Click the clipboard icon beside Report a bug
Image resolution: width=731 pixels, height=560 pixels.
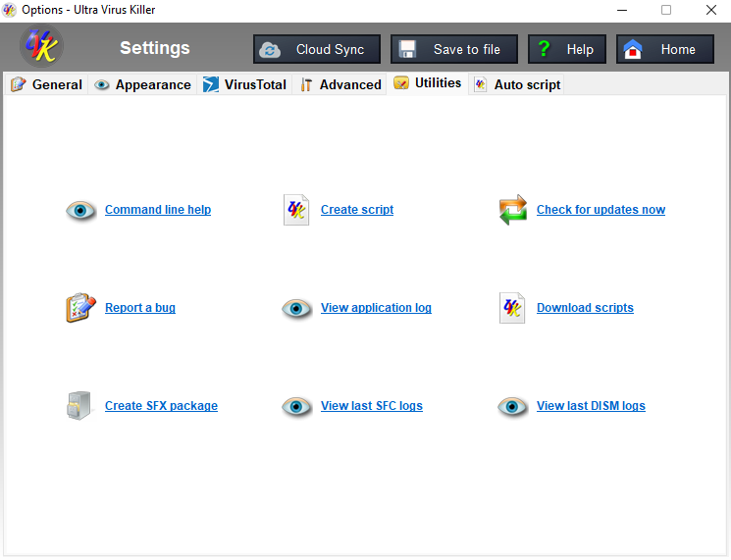click(80, 308)
